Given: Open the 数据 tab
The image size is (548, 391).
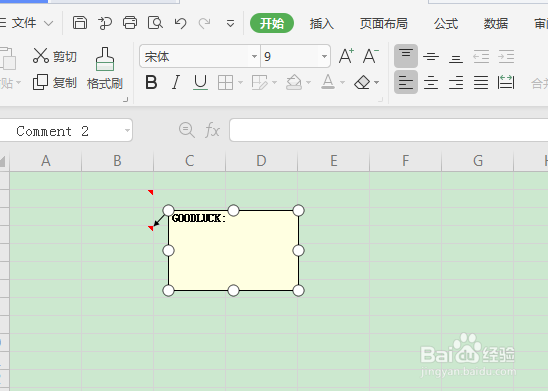Looking at the screenshot, I should pos(496,23).
